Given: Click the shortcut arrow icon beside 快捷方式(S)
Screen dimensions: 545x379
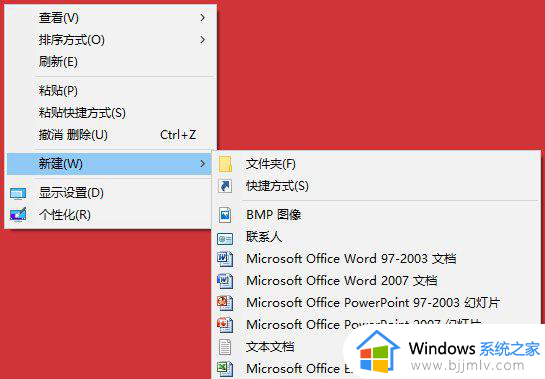Looking at the screenshot, I should [225, 186].
